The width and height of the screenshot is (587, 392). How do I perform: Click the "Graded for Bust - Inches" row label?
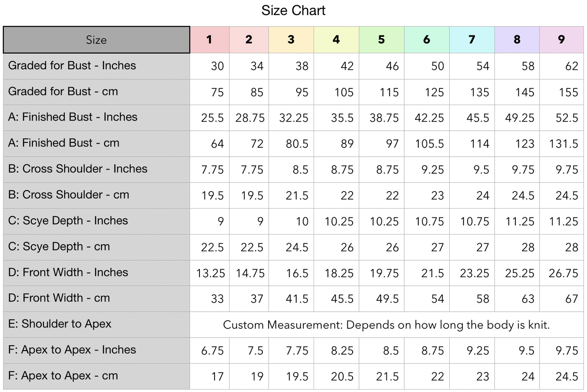click(72, 66)
